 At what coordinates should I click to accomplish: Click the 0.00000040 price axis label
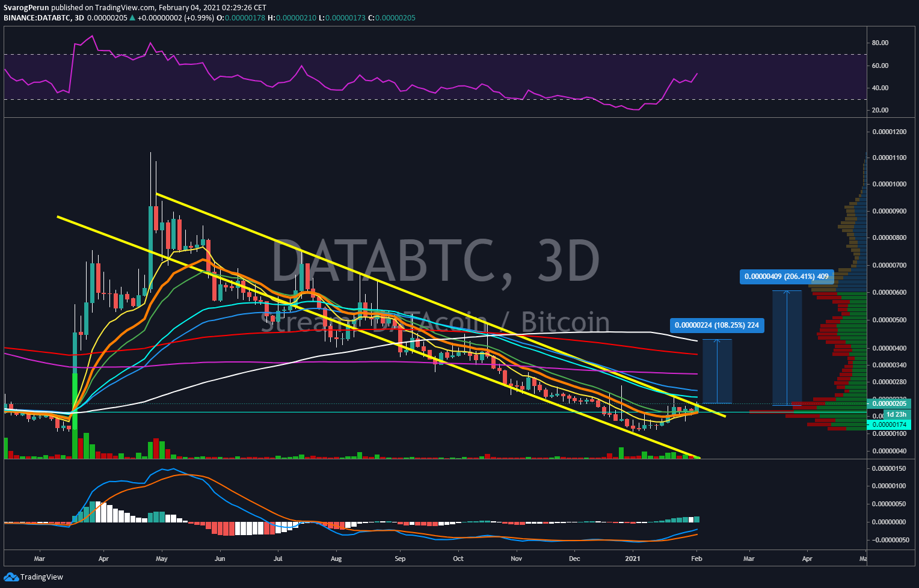(889, 451)
